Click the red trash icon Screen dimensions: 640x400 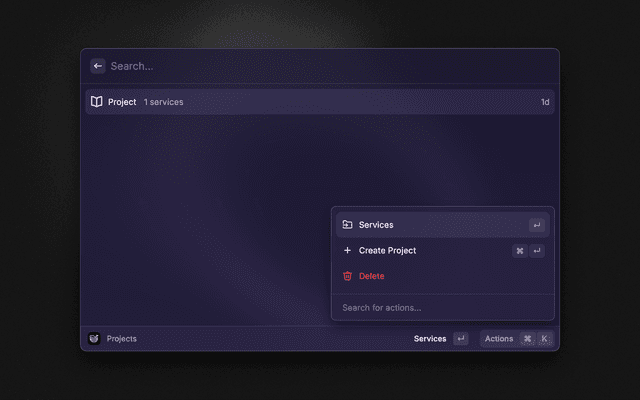point(347,276)
